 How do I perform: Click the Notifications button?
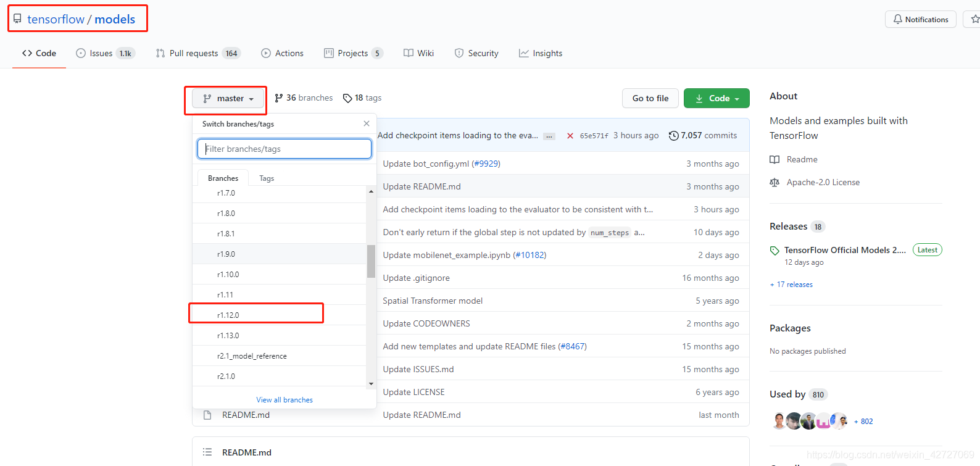click(921, 19)
